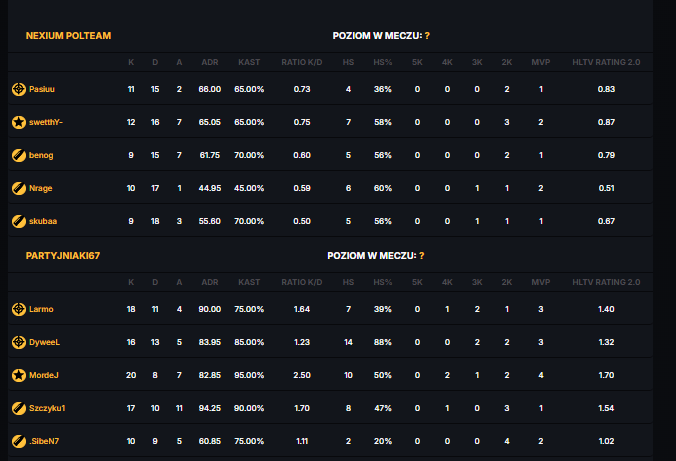Click Larmo's K/D ratio 1.64
Viewport: 676px width, 461px height.
coord(302,309)
